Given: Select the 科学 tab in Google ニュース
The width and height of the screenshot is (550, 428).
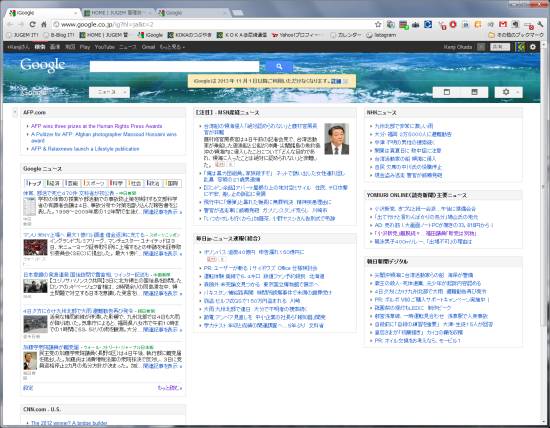Looking at the screenshot, I should (116, 183).
